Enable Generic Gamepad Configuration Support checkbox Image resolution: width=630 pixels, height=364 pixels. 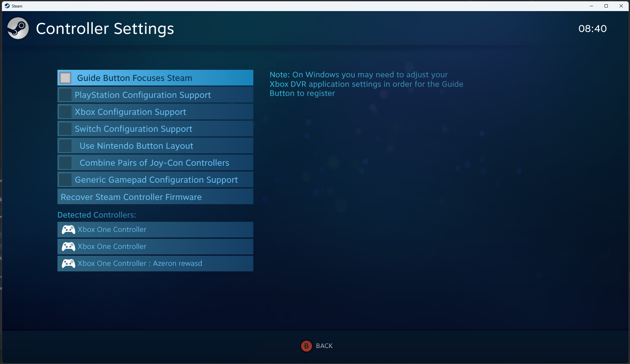click(66, 180)
